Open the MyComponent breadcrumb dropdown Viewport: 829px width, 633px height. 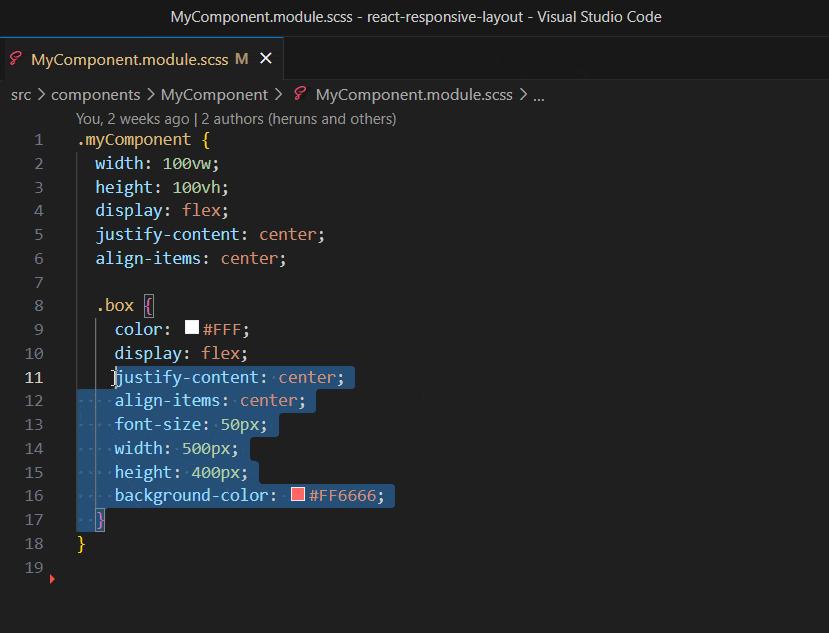214,94
